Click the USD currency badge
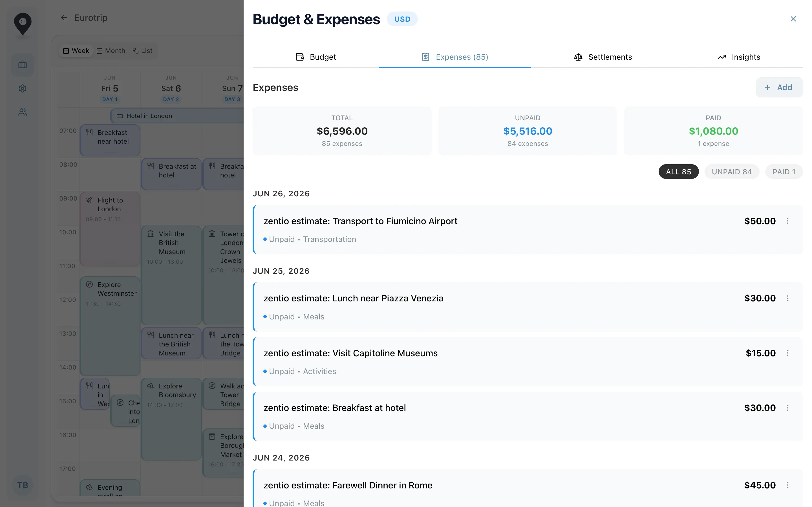The width and height of the screenshot is (812, 507). coord(402,19)
